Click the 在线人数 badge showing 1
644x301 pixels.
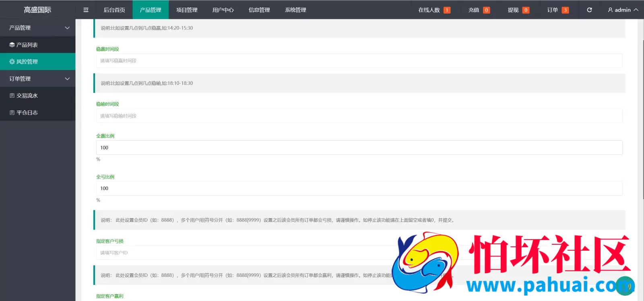[x=447, y=10]
